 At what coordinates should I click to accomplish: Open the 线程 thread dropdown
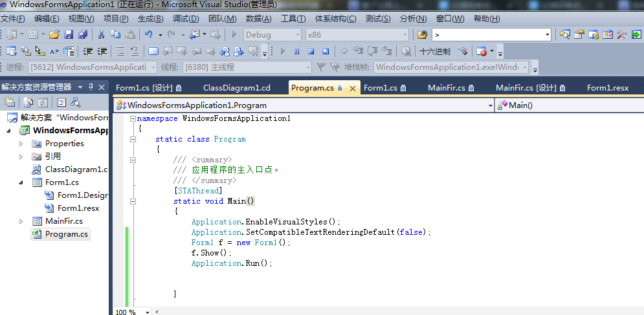click(x=307, y=67)
